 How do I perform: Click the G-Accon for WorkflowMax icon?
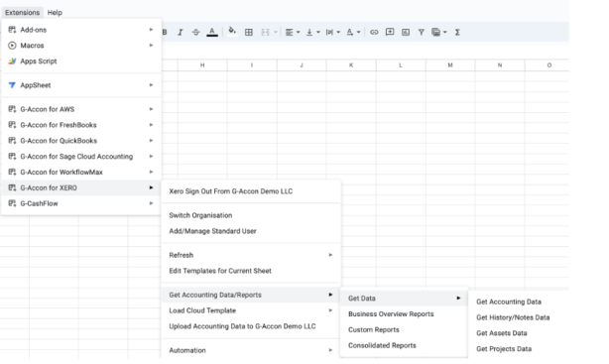click(12, 173)
